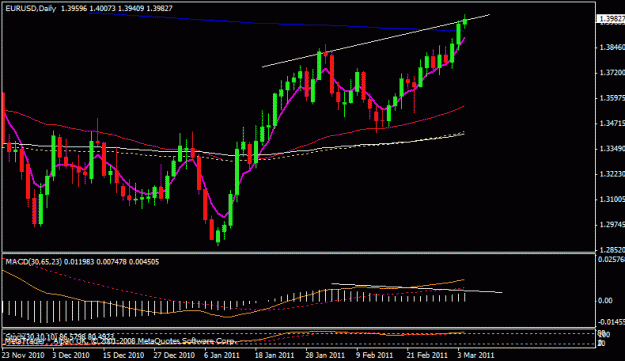Click the 28 Jan 2011 date label

pos(325,355)
